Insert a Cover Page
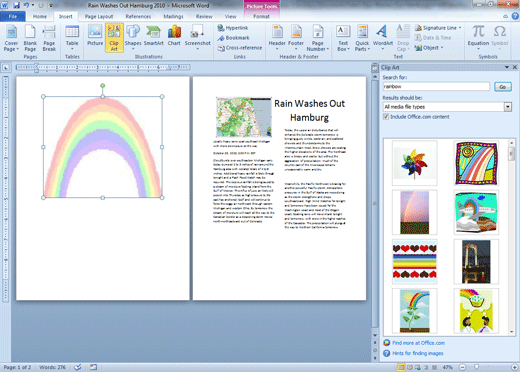520x372 pixels. click(11, 38)
